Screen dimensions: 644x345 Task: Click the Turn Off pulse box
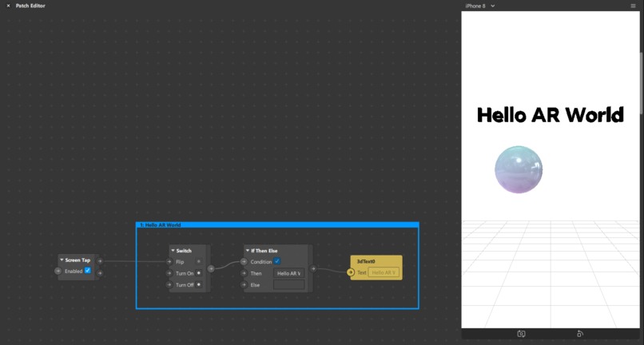click(199, 284)
